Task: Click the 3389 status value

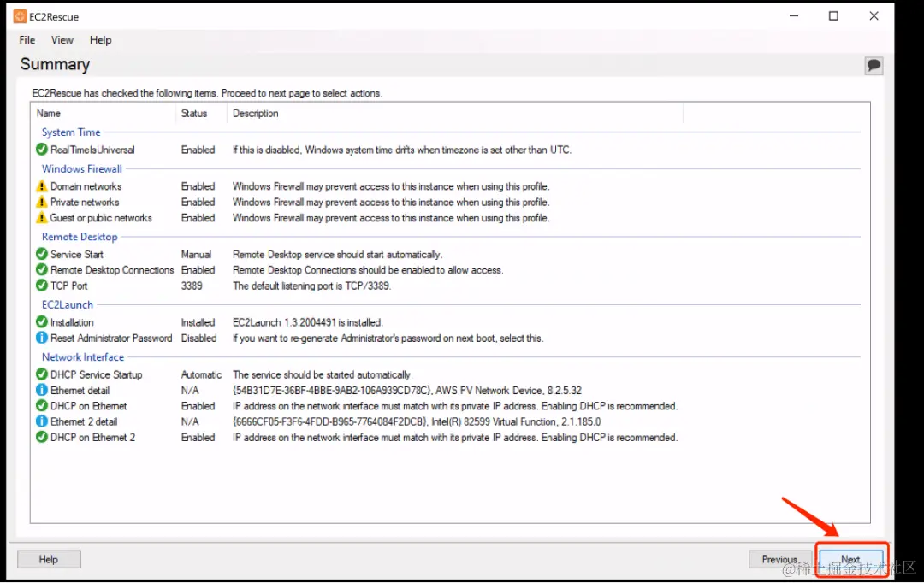Action: [x=192, y=286]
